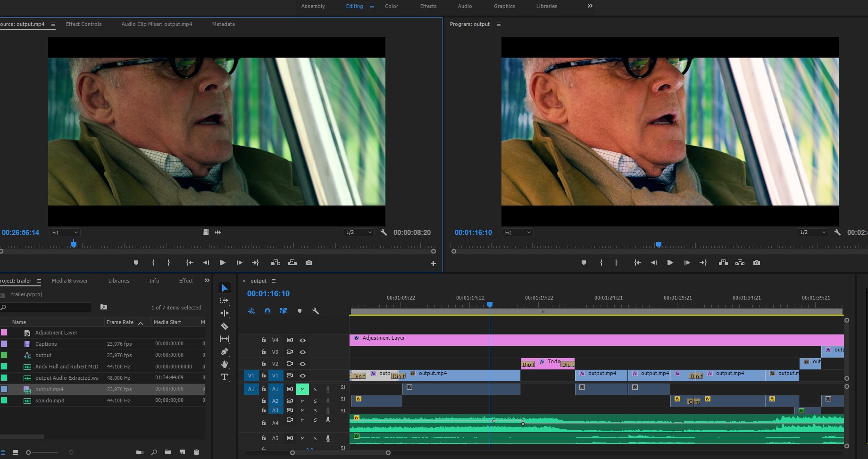Select sonido.mp3 in Project panel
Screen dimensions: 868x459
(50, 401)
